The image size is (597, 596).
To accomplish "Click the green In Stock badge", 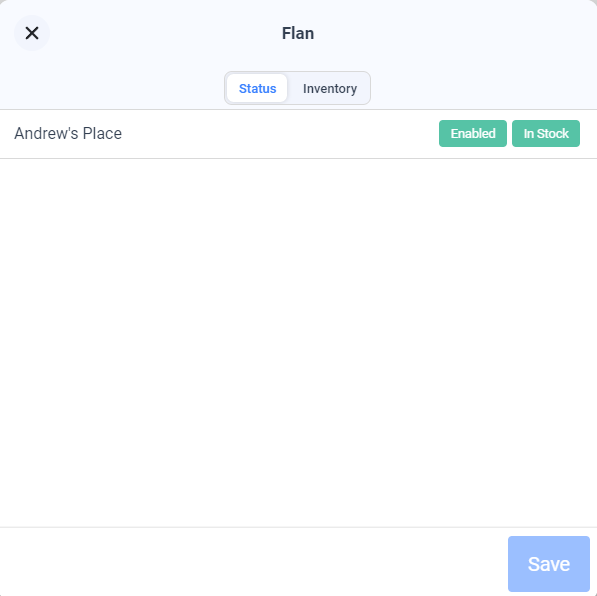I will pyautogui.click(x=546, y=134).
